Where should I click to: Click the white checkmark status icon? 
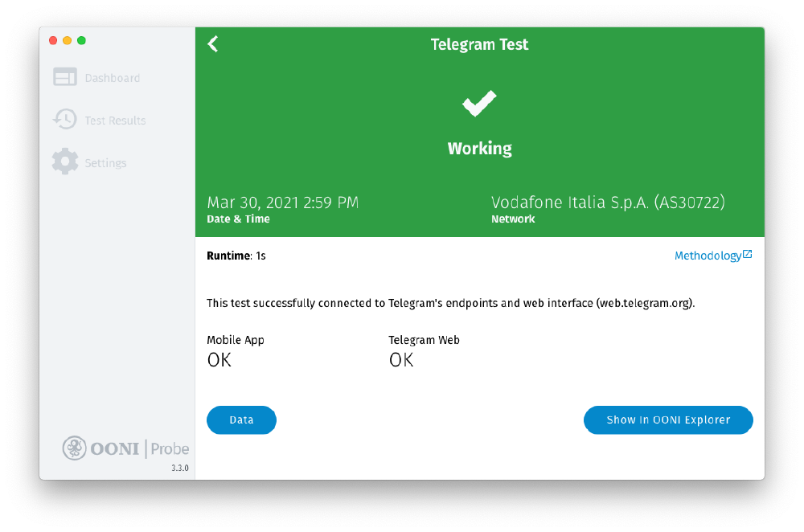(479, 104)
